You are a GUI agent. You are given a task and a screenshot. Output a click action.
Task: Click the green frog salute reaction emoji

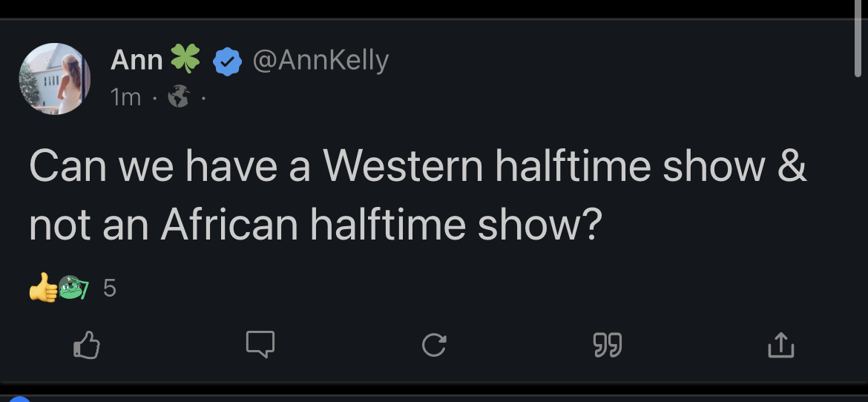coord(72,288)
